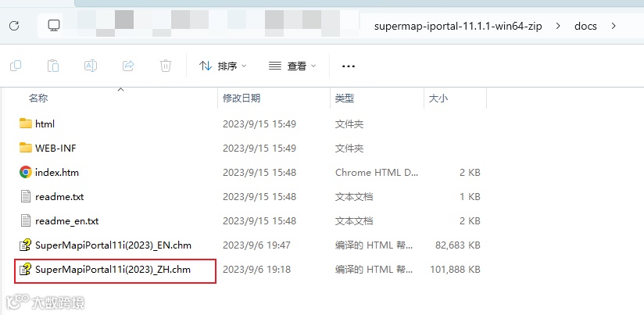Image resolution: width=644 pixels, height=315 pixels.
Task: Click the date of readme.txt row
Action: pos(259,197)
